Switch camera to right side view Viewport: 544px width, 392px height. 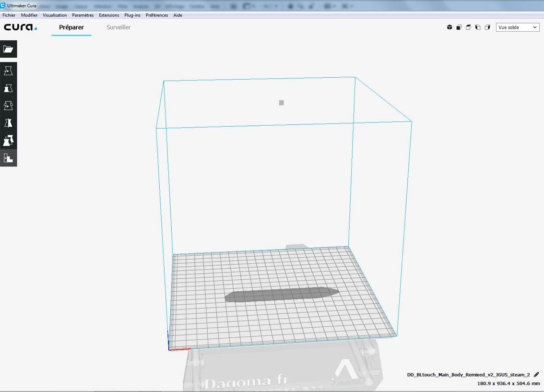coord(487,27)
